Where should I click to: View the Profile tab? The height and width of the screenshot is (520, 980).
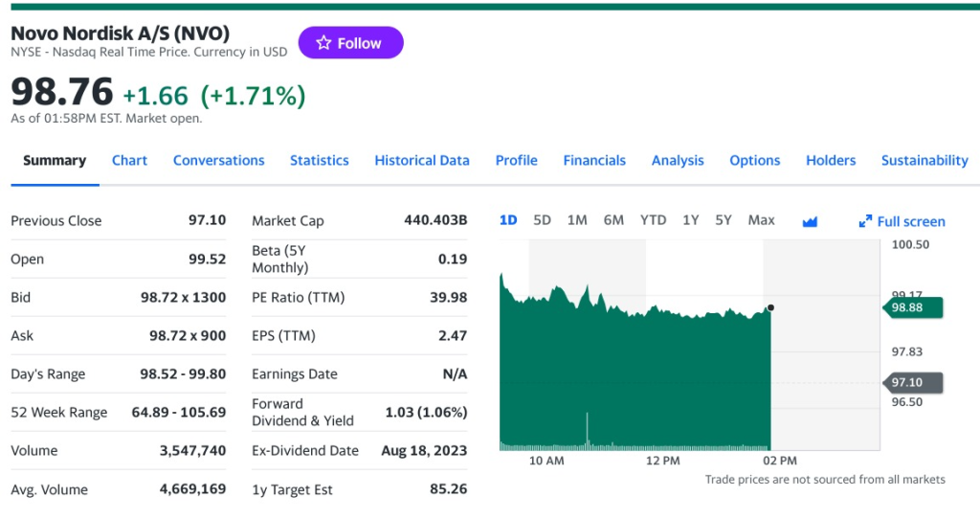click(x=516, y=160)
